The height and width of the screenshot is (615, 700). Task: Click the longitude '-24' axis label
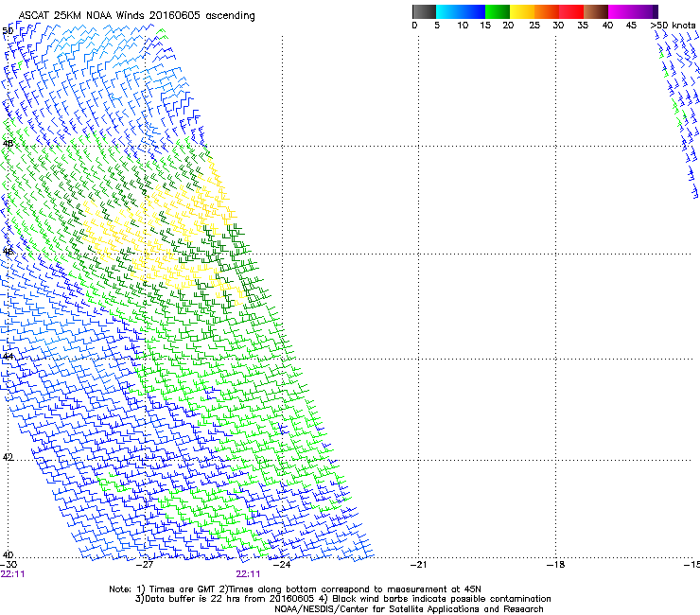(282, 565)
